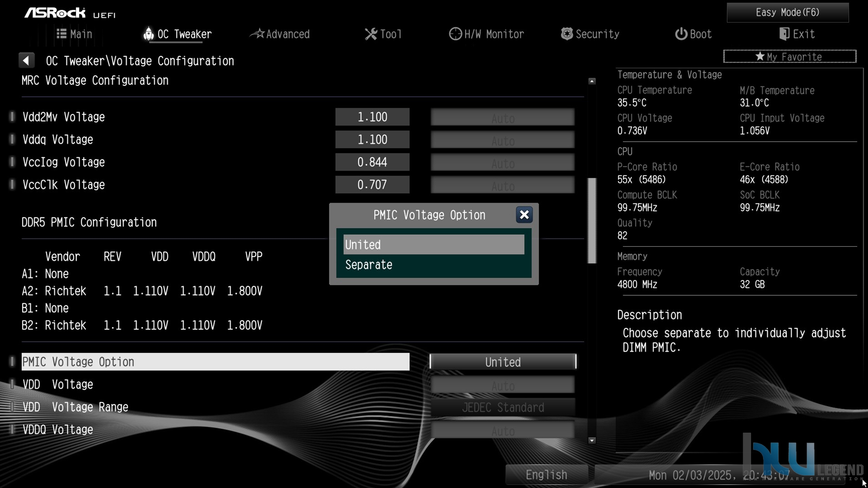Click the memory capacity 32 GB value
This screenshot has width=868, height=488.
(x=752, y=284)
